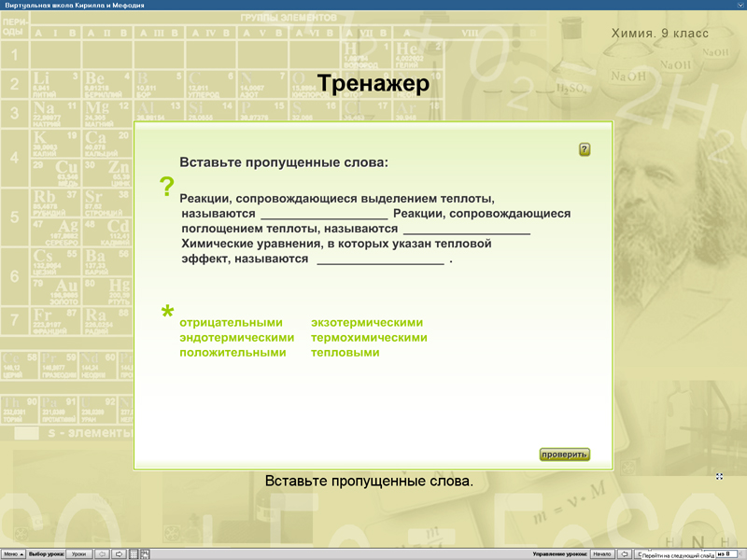
Task: Click the forward arrow in the bottom toolbar
Action: tap(120, 553)
